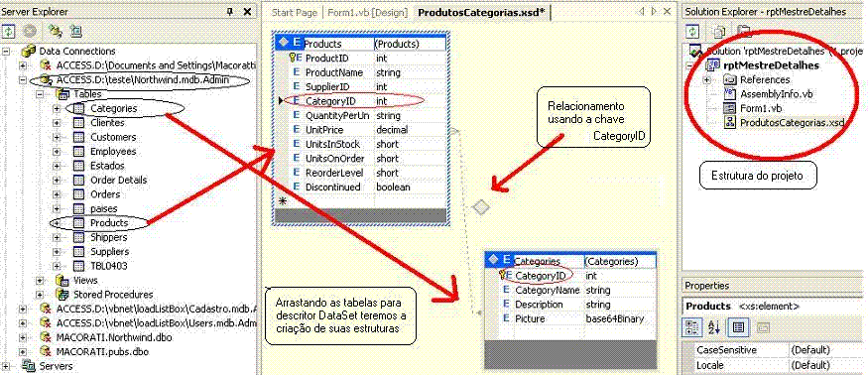This screenshot has width=868, height=375.
Task: Switch to Form1.vb [Design] tab
Action: (367, 12)
